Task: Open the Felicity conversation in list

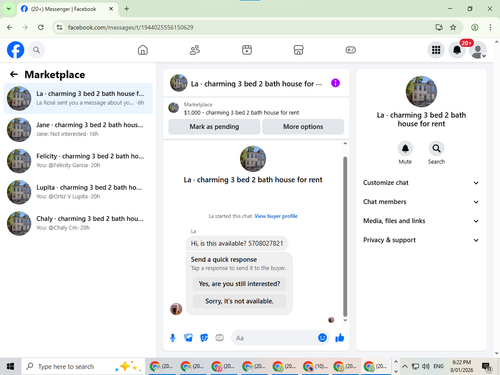Action: 78,161
